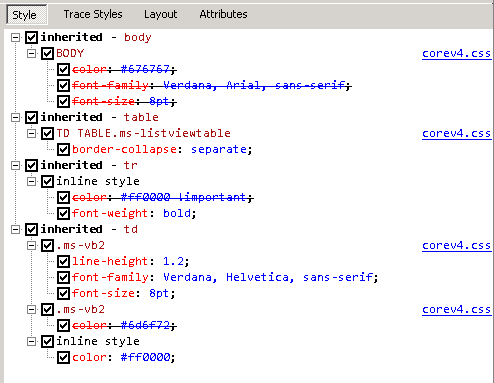Viewport: 494px width, 383px height.
Task: Uncheck inline style checkbox under td
Action: click(x=47, y=341)
